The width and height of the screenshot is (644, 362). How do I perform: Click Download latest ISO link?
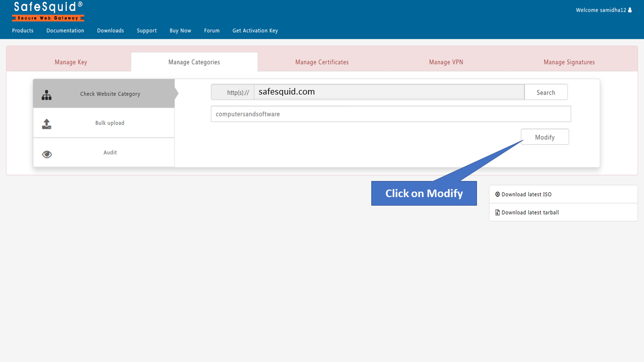(526, 195)
